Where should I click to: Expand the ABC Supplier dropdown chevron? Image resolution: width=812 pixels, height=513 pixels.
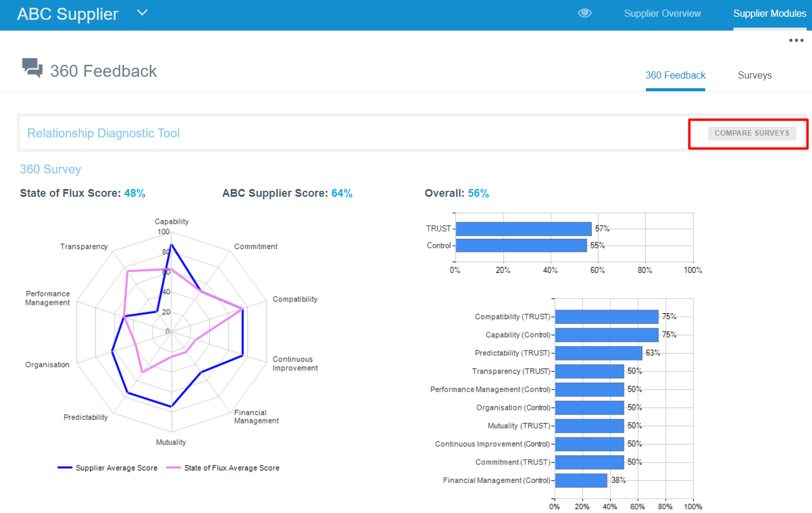tap(142, 13)
